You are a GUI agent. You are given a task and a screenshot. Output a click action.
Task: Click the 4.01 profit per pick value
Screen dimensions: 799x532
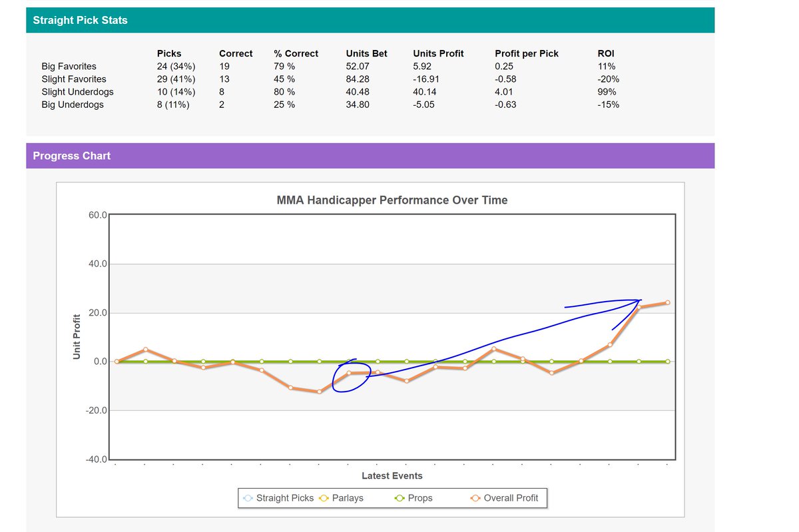click(504, 91)
